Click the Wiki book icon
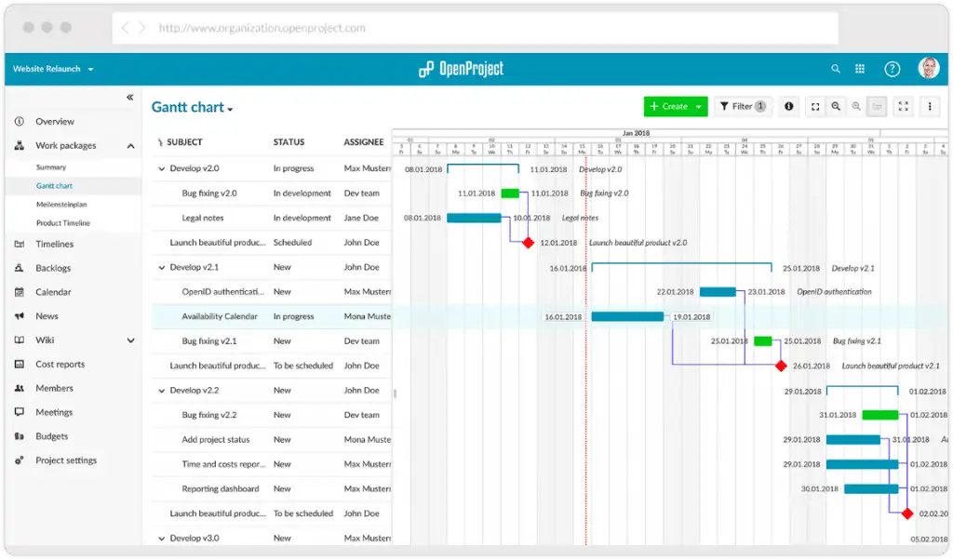953x560 pixels. click(x=20, y=340)
